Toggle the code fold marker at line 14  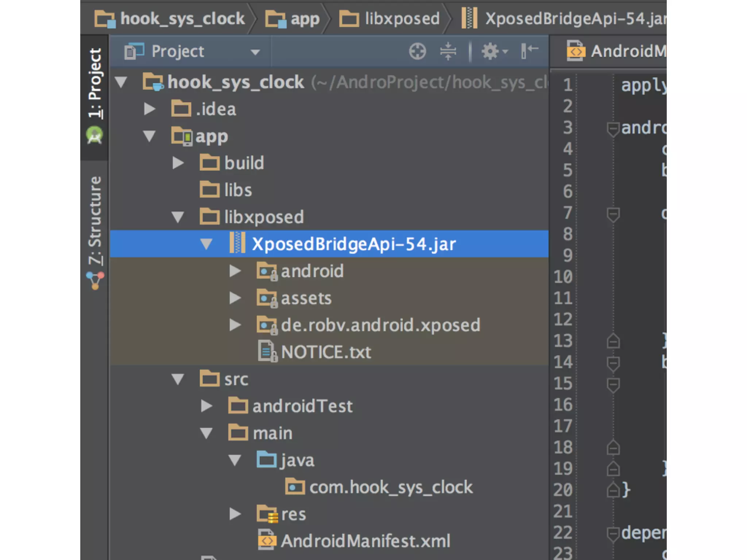click(613, 363)
